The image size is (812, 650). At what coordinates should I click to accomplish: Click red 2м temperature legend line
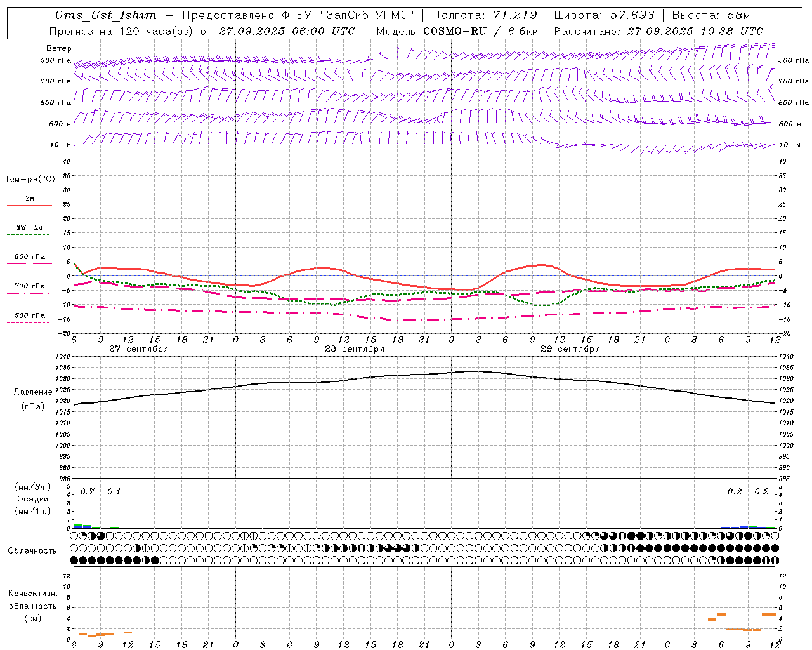tap(29, 205)
